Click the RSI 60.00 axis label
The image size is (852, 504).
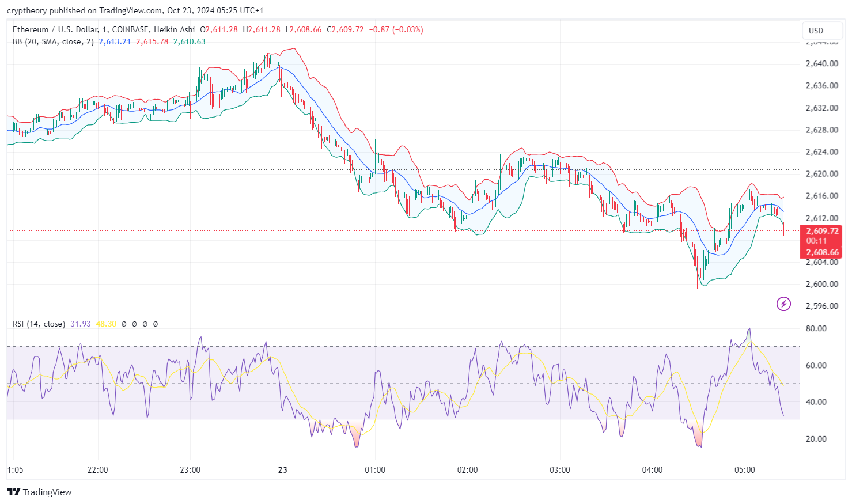816,365
